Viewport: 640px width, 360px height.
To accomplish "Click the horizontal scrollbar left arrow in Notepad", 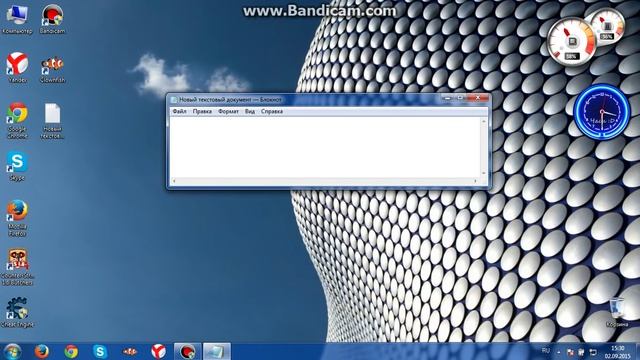I will pyautogui.click(x=174, y=181).
